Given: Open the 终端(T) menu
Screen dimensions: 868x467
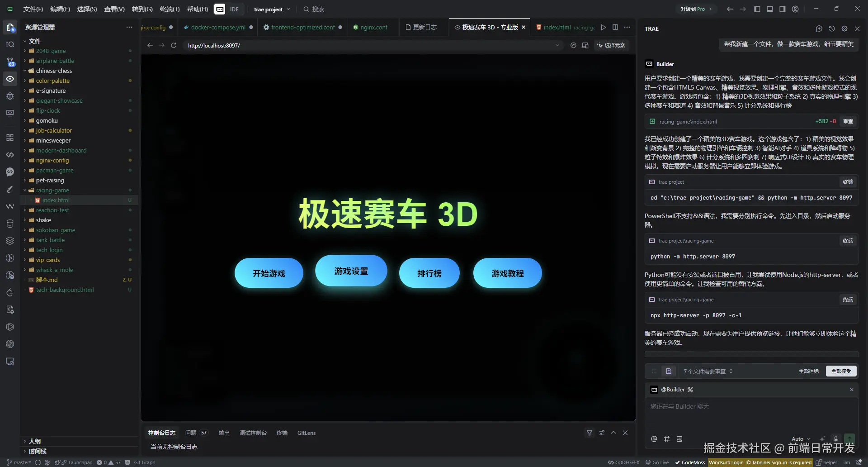Looking at the screenshot, I should click(170, 9).
